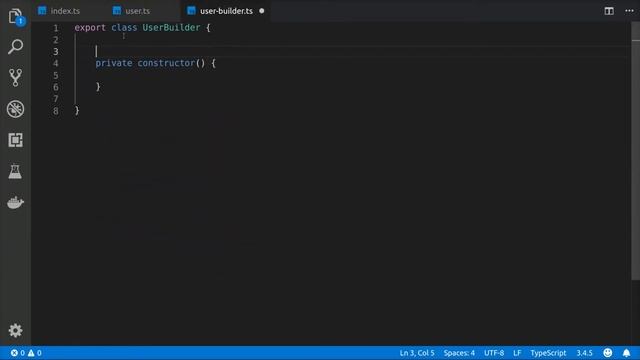Click the feedback smiley icon
640x360 pixels.
[x=608, y=353]
